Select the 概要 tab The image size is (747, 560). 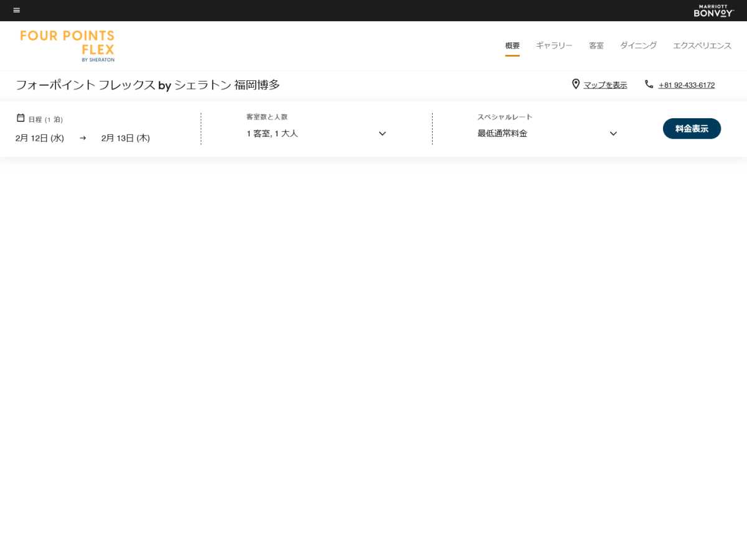pos(512,45)
